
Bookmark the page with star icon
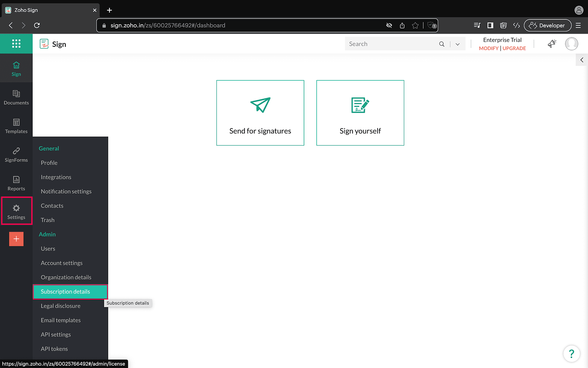pos(415,25)
